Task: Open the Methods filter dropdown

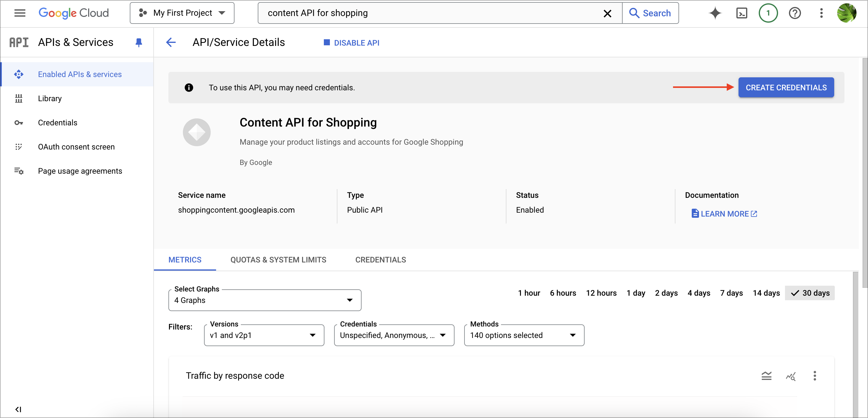Action: pos(524,335)
